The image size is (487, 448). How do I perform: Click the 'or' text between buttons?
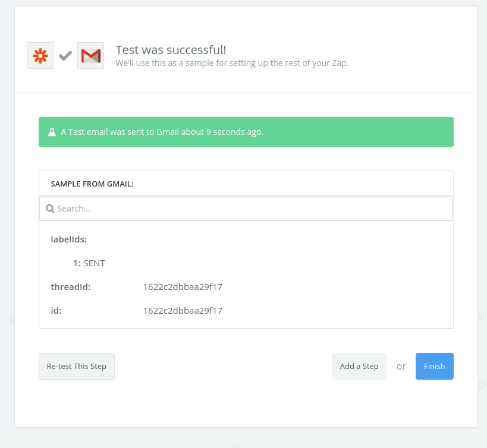pyautogui.click(x=401, y=366)
